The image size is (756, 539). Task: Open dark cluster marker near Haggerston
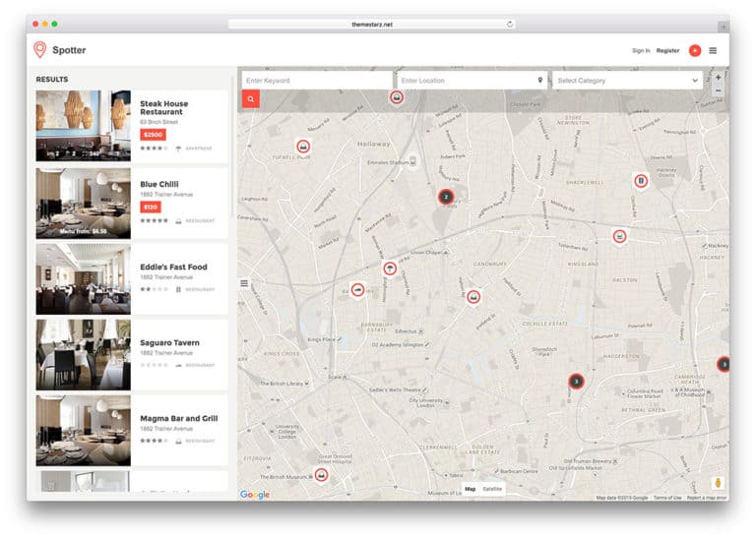pyautogui.click(x=576, y=382)
